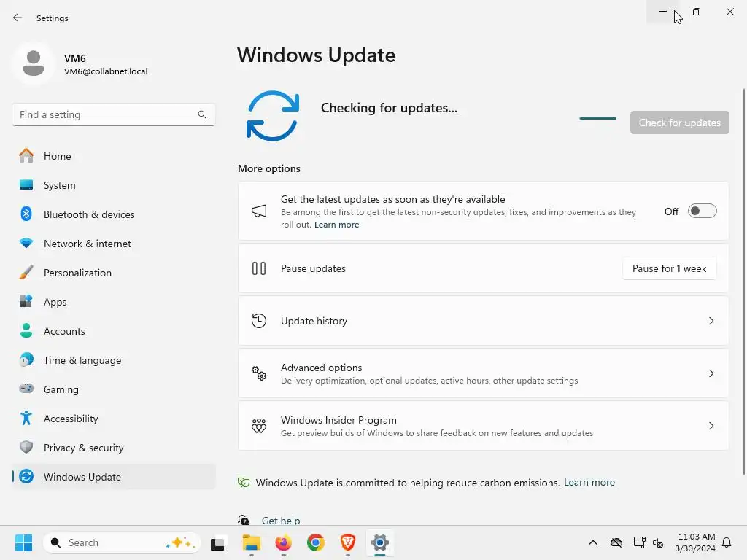Image resolution: width=747 pixels, height=560 pixels.
Task: Click the Privacy & security shield icon
Action: 26,447
